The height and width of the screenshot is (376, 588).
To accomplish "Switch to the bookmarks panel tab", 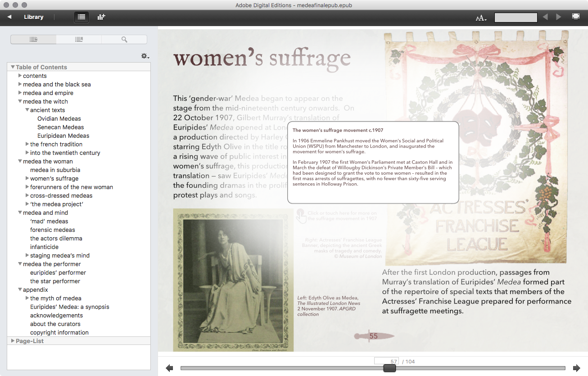I will (79, 40).
